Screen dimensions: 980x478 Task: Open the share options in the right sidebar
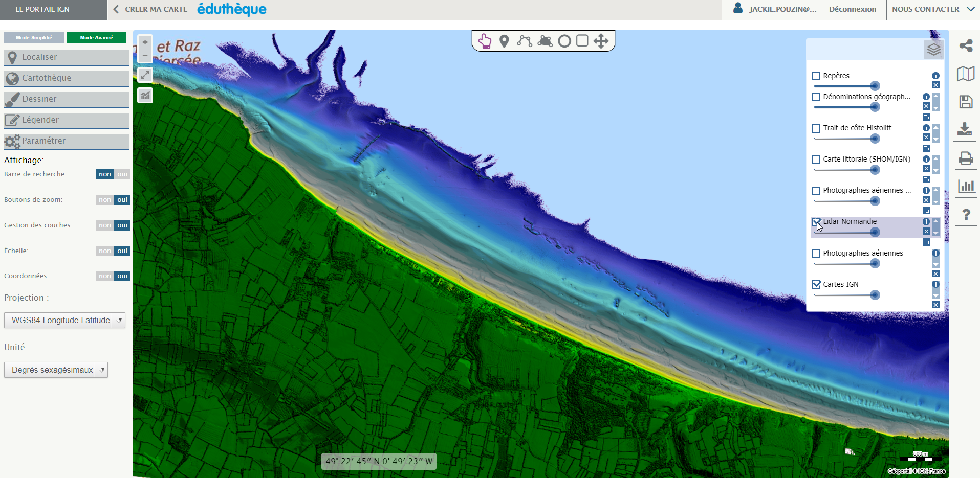pos(967,46)
